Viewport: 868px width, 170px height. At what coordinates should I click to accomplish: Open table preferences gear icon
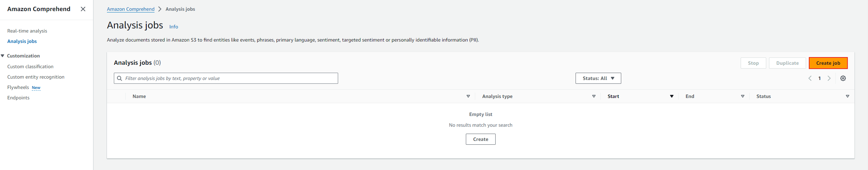pyautogui.click(x=843, y=78)
